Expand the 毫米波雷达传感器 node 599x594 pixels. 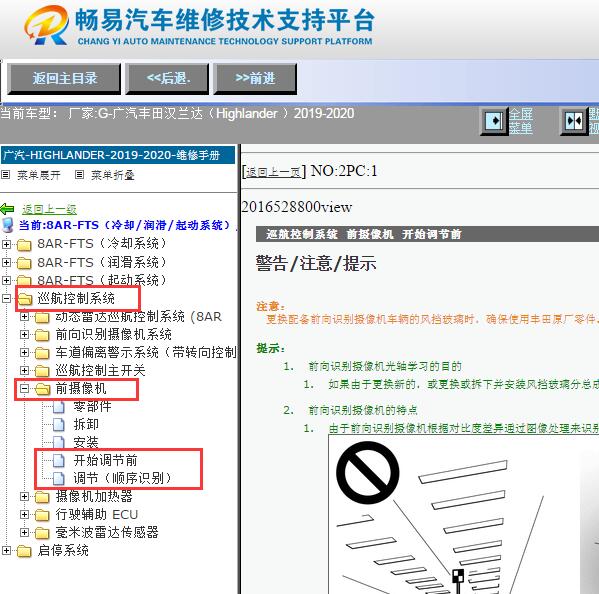point(24,532)
